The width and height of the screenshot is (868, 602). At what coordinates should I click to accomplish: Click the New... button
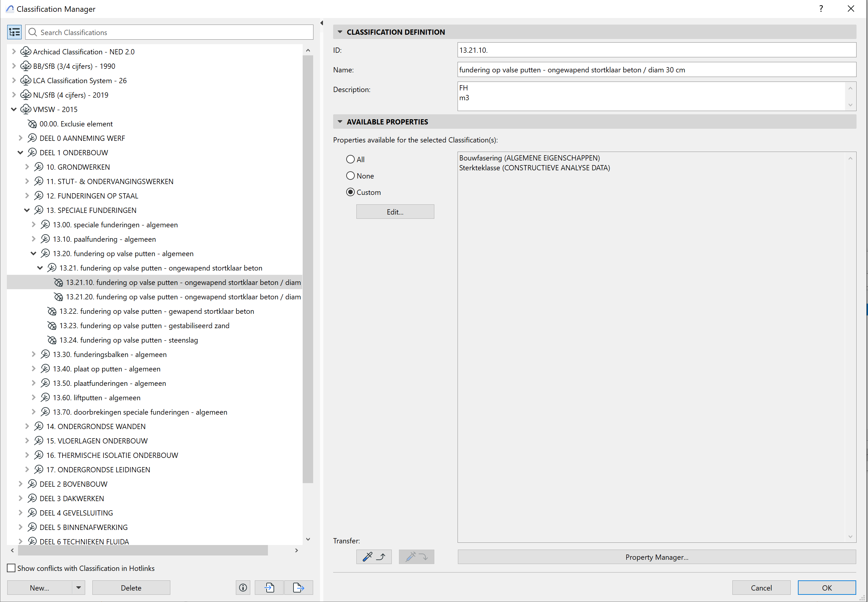click(x=40, y=588)
